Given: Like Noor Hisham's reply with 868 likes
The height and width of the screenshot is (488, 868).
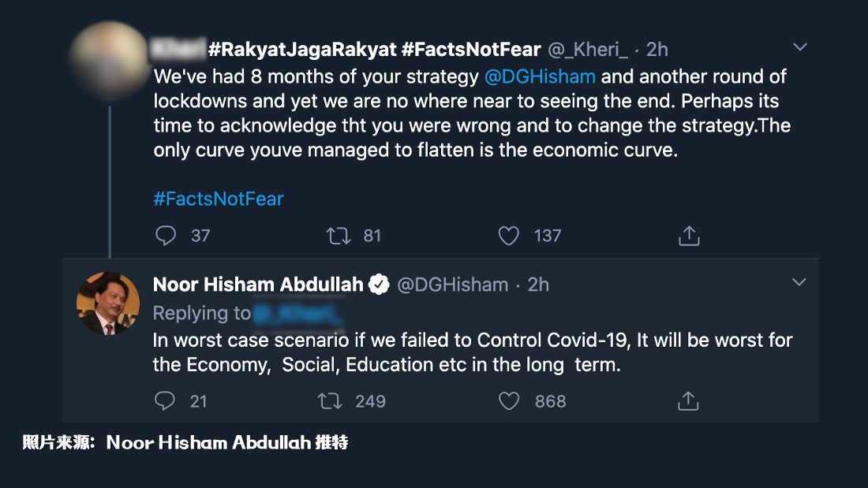Looking at the screenshot, I should (510, 400).
